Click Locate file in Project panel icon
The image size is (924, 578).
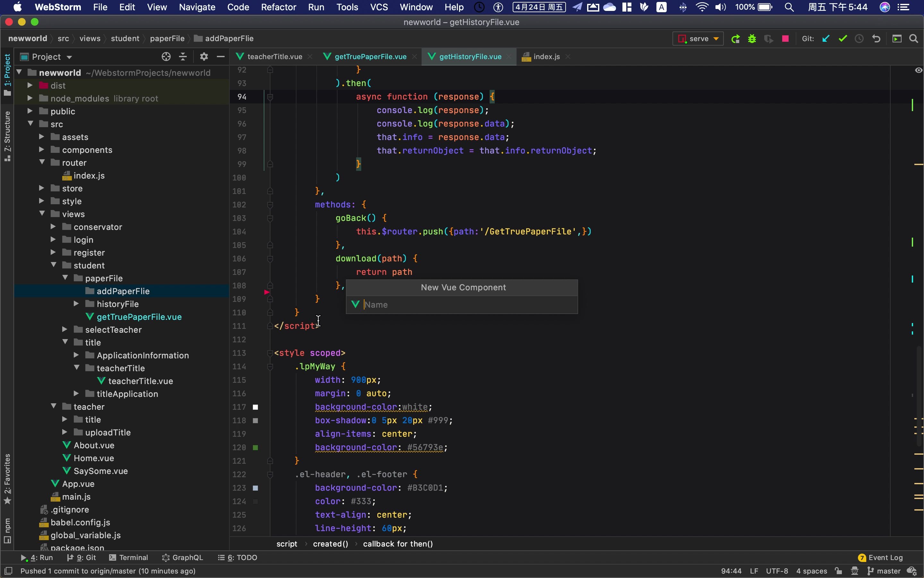(x=166, y=57)
